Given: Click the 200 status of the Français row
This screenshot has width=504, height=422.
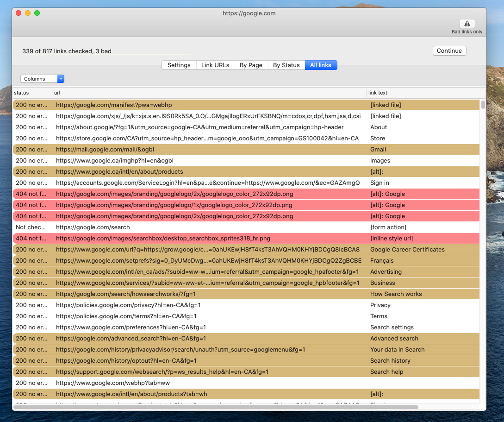Looking at the screenshot, I should click(31, 260).
